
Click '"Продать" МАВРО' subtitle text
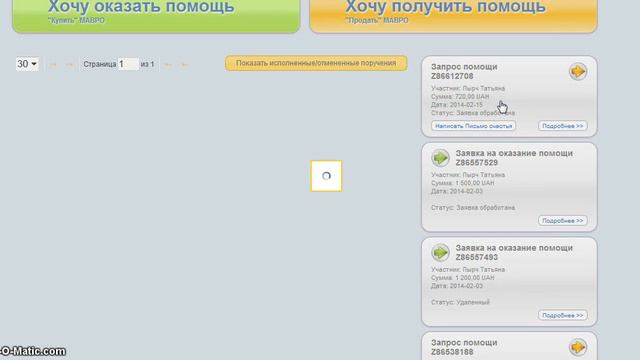click(376, 20)
